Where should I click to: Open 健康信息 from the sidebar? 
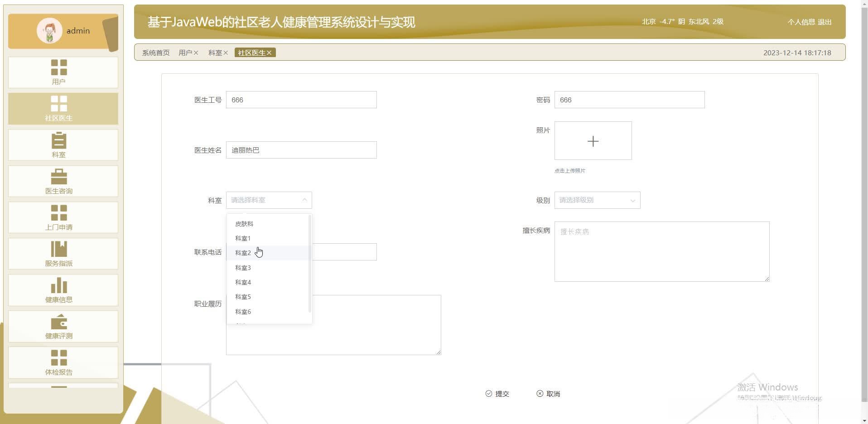tap(63, 290)
